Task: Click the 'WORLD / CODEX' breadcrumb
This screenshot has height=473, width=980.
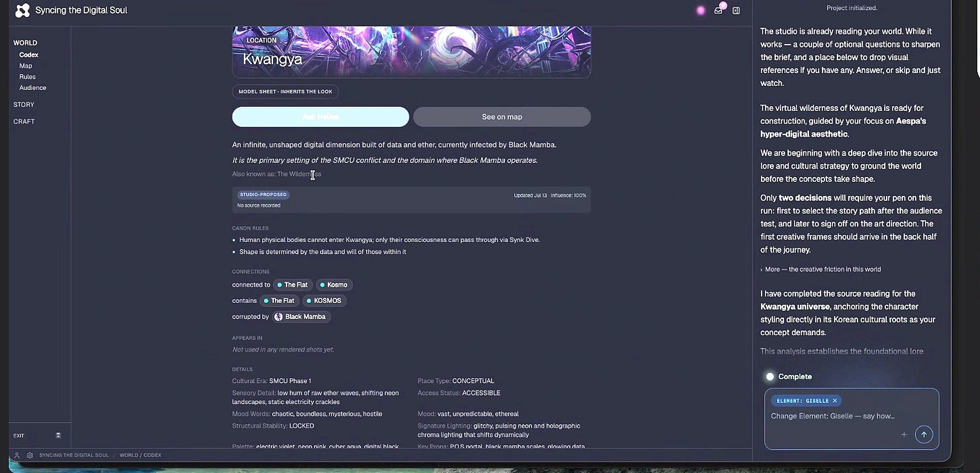Action: (140, 455)
